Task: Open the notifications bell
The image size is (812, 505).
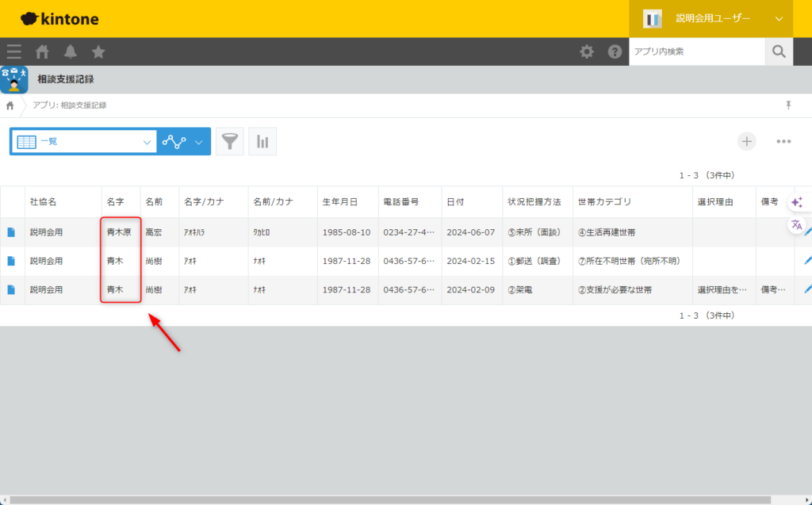Action: (71, 52)
